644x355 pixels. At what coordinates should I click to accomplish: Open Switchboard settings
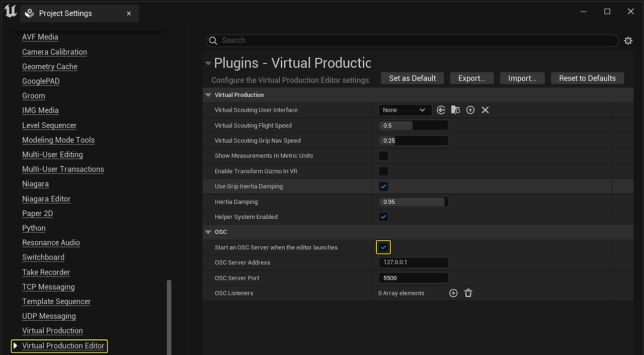pyautogui.click(x=43, y=257)
